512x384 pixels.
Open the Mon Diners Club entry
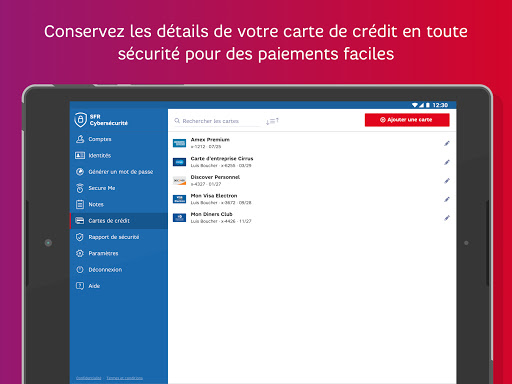(312, 218)
